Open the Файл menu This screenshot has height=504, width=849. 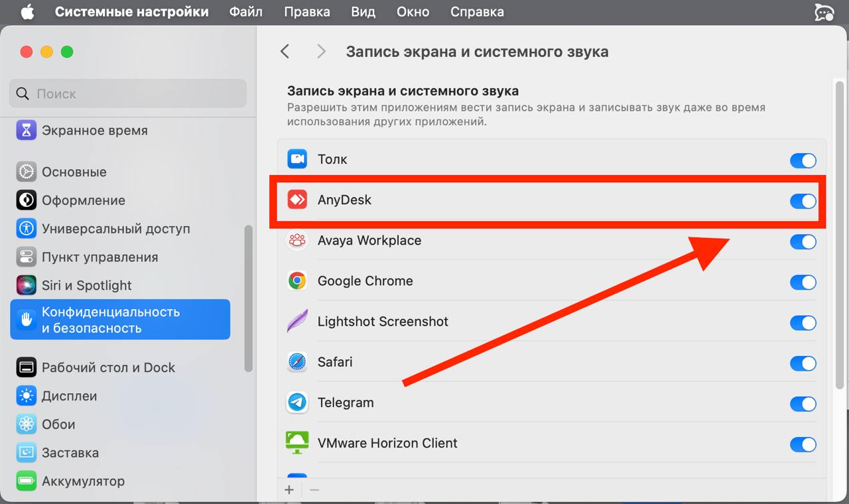coord(246,12)
